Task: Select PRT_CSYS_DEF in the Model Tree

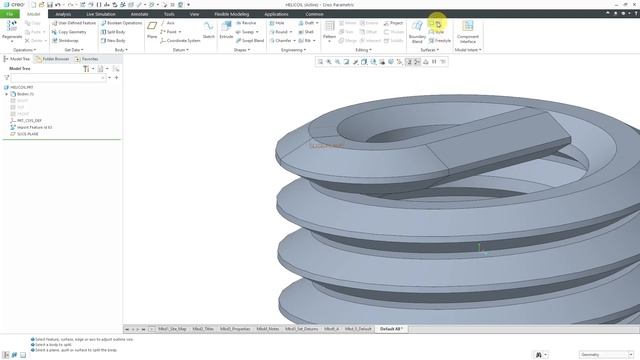Action: 26,121
